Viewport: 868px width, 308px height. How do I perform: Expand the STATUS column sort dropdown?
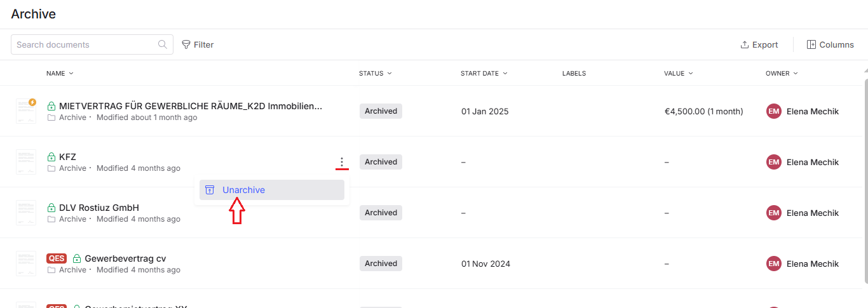(375, 73)
